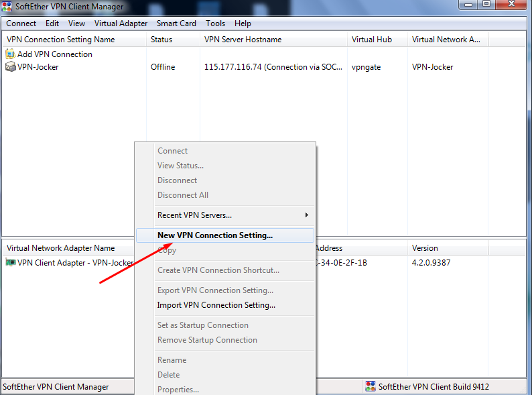Open the Virtual Adapter menu

[x=121, y=23]
